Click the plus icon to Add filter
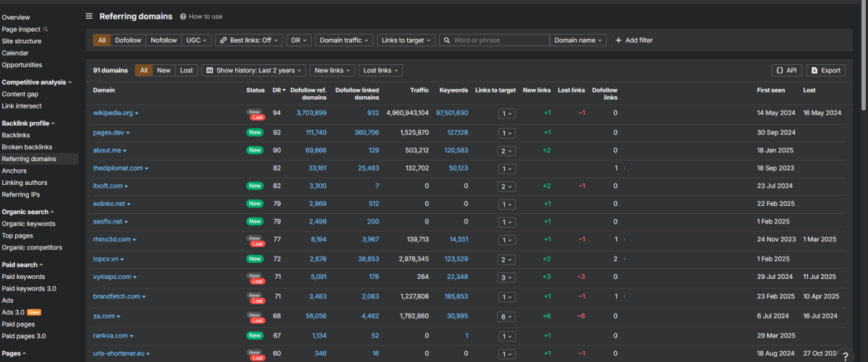 (x=618, y=40)
